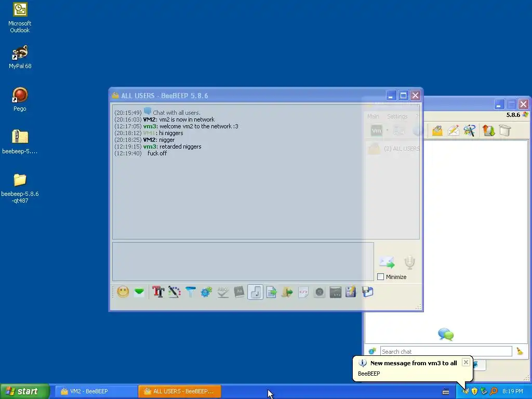Open the font style TT tool
The height and width of the screenshot is (399, 532).
[158, 292]
